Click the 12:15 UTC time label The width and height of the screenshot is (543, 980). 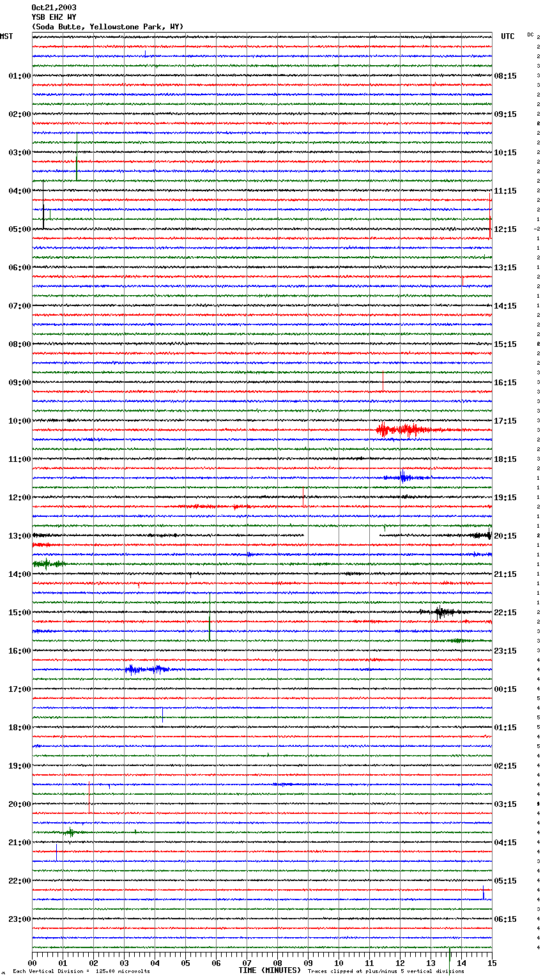505,229
